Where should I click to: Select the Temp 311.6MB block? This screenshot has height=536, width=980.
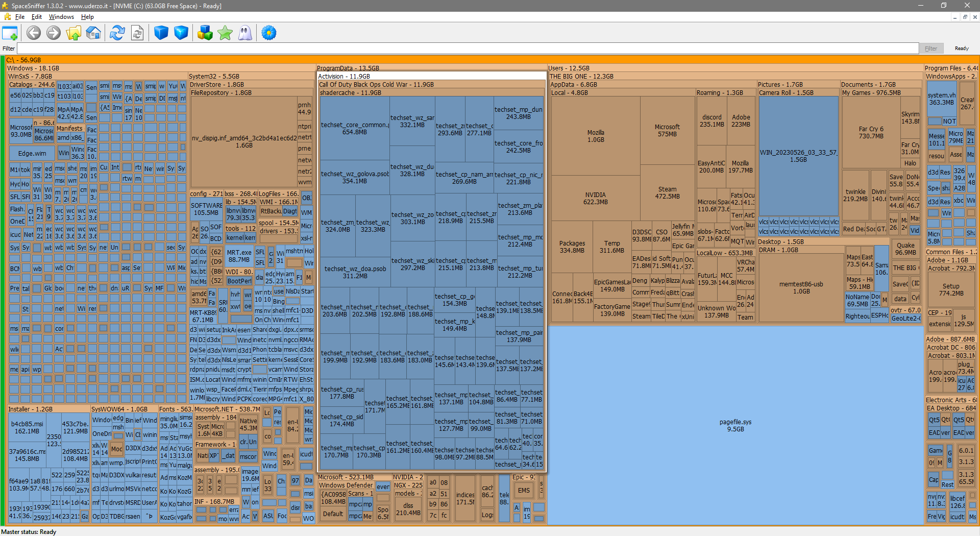pos(612,247)
